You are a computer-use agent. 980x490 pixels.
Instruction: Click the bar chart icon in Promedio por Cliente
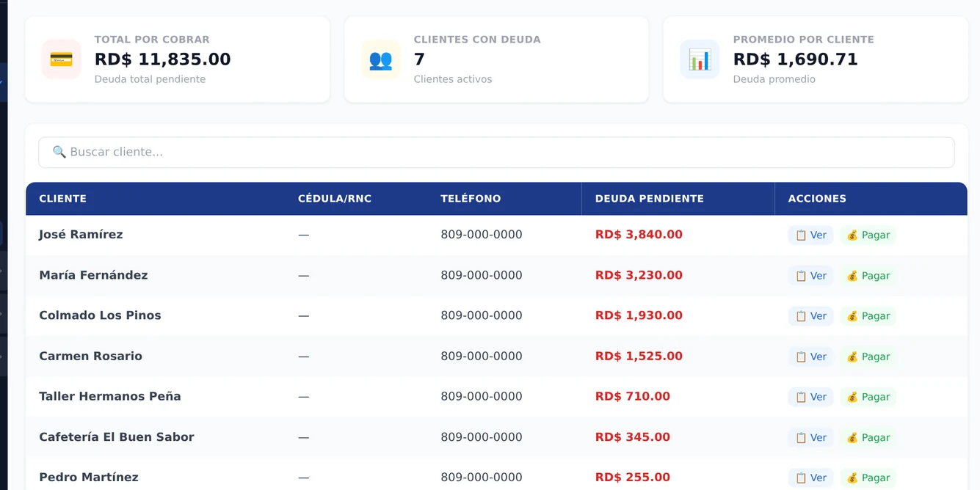coord(700,59)
